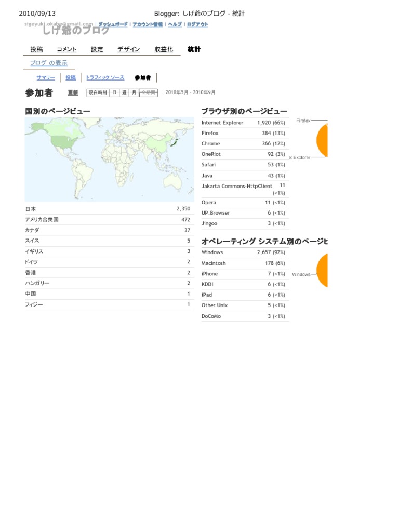
Task: Click the Internet Explorer browser row
Action: point(245,123)
